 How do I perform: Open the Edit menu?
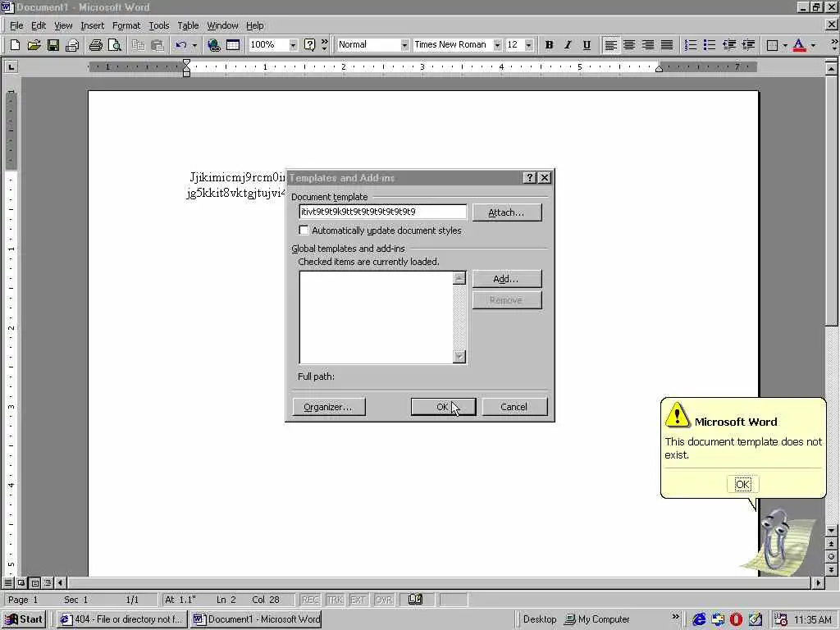(38, 25)
